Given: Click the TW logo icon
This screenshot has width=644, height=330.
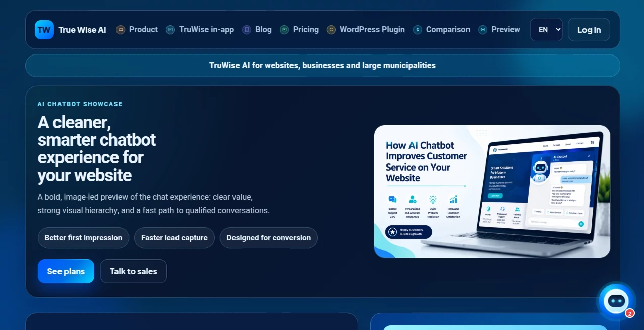Looking at the screenshot, I should point(44,30).
